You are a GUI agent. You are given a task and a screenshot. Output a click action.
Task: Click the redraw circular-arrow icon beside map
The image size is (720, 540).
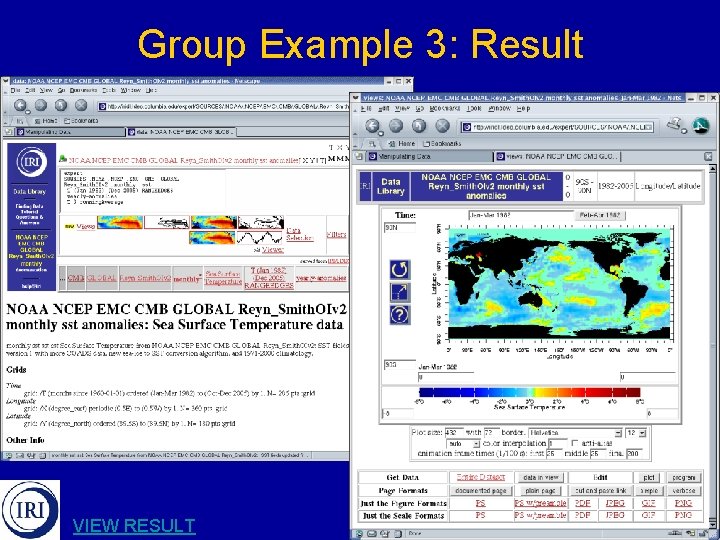coord(399,270)
